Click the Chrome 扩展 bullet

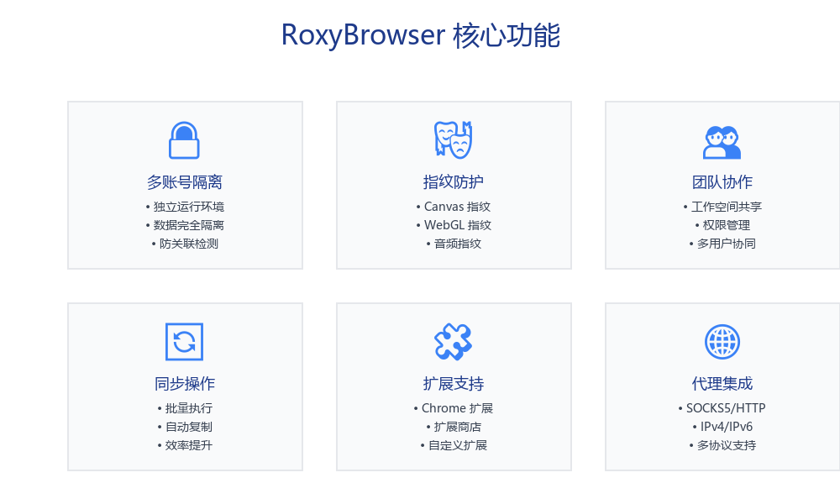[x=454, y=408]
